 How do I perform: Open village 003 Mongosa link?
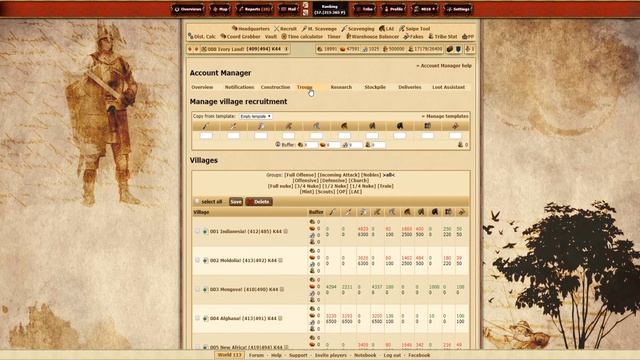244,289
